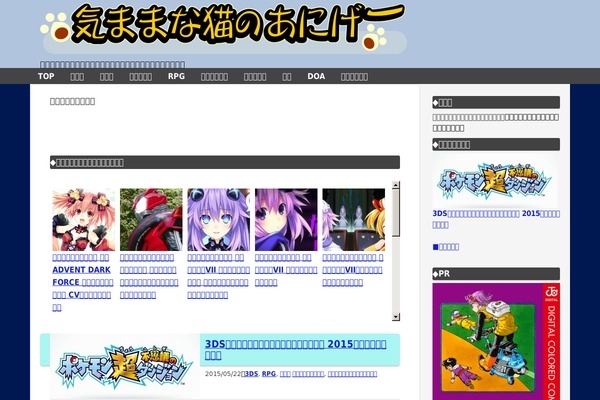Select the 3DS category tag below the headline
This screenshot has width=600, height=400.
coord(251,374)
